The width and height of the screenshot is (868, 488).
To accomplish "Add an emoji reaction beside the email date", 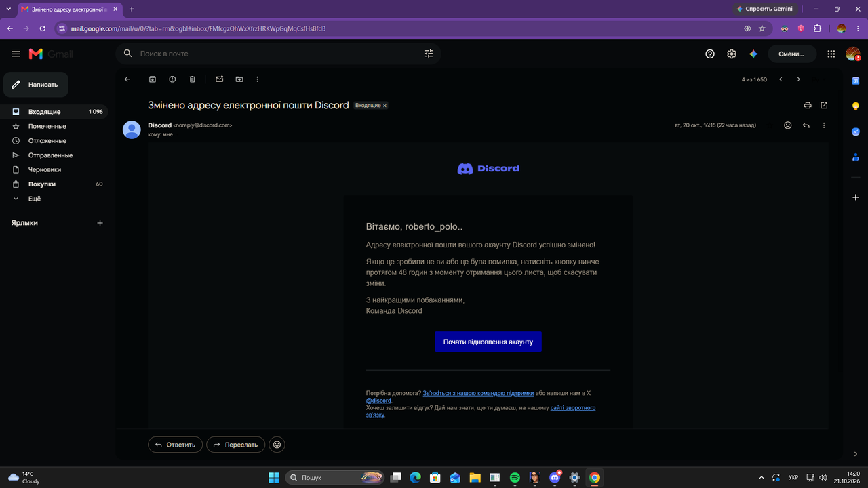I will point(787,125).
